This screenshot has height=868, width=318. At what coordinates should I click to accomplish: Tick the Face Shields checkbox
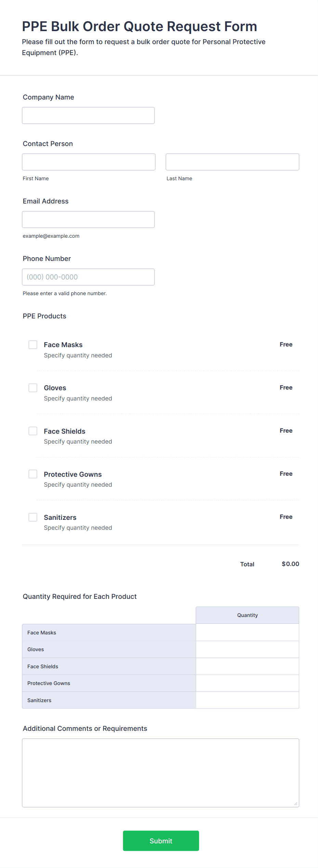pyautogui.click(x=33, y=431)
